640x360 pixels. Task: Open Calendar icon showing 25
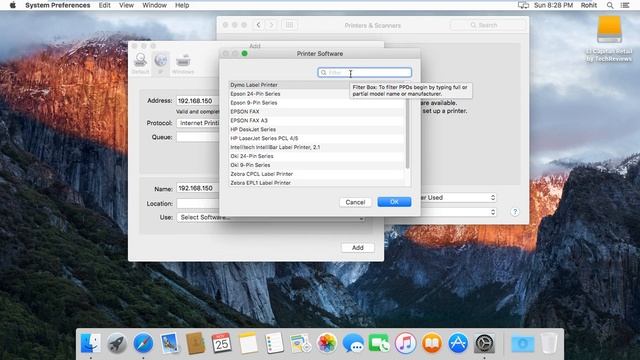[222, 343]
